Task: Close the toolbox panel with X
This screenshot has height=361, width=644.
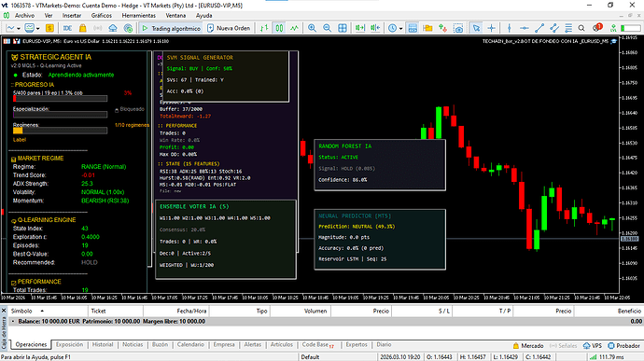Action: 4,311
